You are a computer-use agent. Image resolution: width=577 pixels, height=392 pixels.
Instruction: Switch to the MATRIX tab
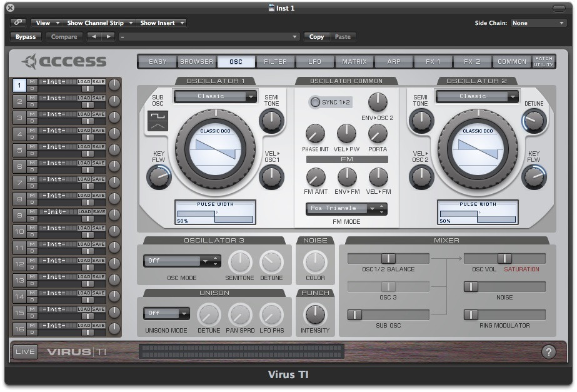coord(354,61)
